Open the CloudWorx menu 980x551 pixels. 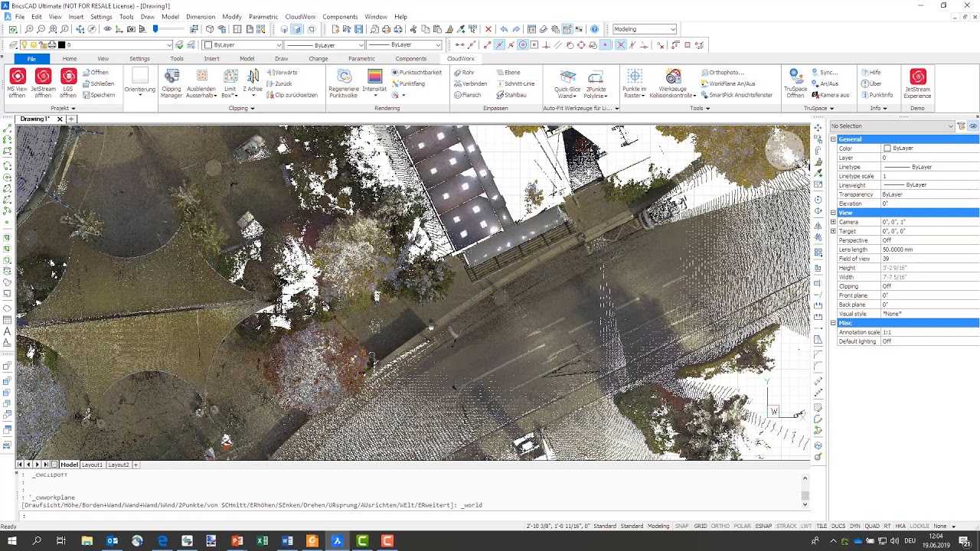302,16
